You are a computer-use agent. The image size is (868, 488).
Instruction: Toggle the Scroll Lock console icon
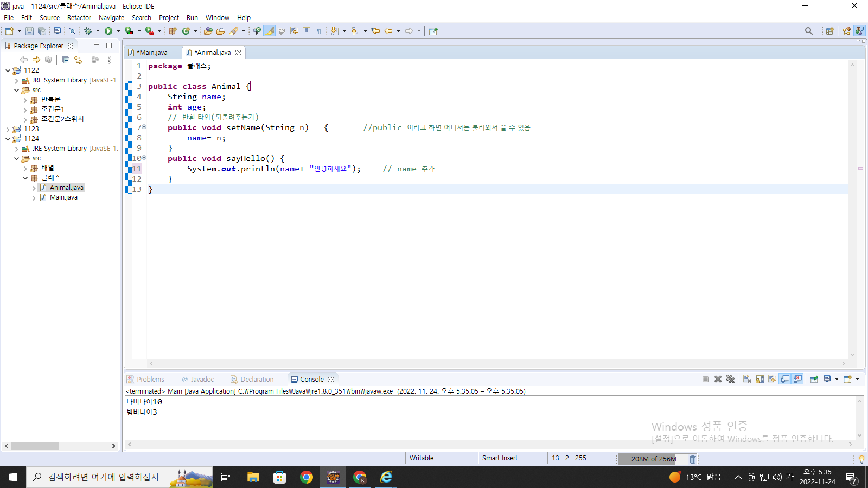click(x=759, y=379)
